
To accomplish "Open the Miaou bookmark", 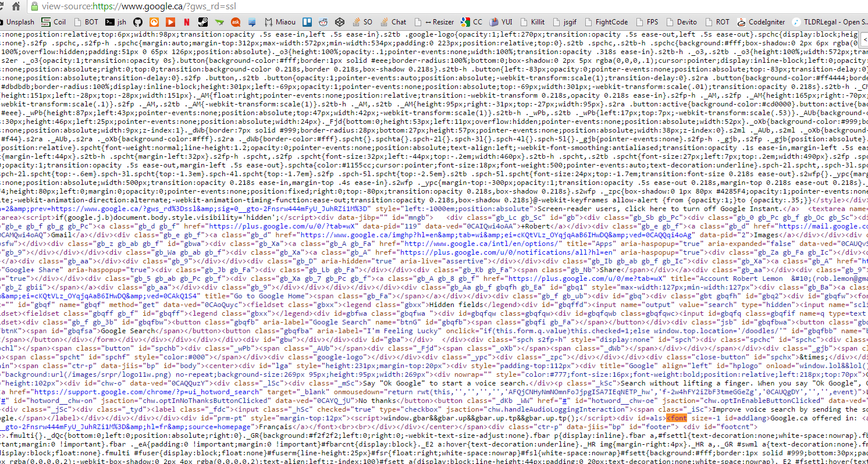I will [x=280, y=22].
